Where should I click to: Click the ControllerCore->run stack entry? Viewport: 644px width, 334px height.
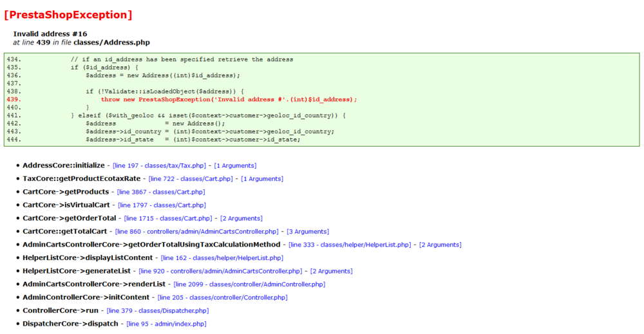click(61, 310)
